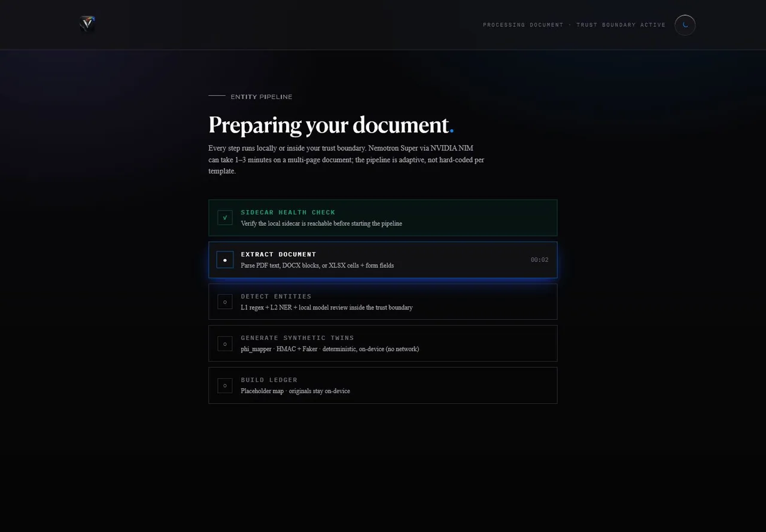Click the 'ENTITY PIPELINE' section label
766x532 pixels.
tap(262, 97)
